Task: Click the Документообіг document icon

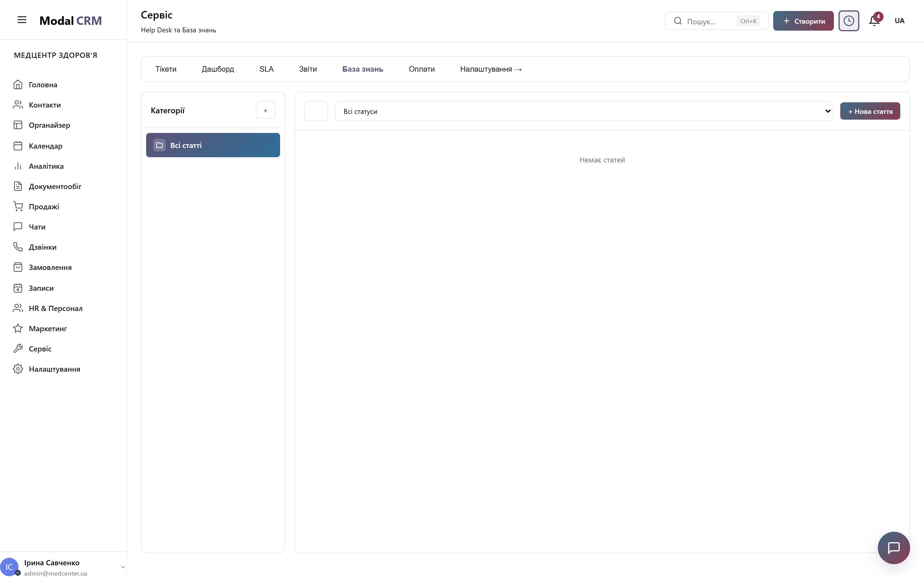Action: pyautogui.click(x=18, y=186)
